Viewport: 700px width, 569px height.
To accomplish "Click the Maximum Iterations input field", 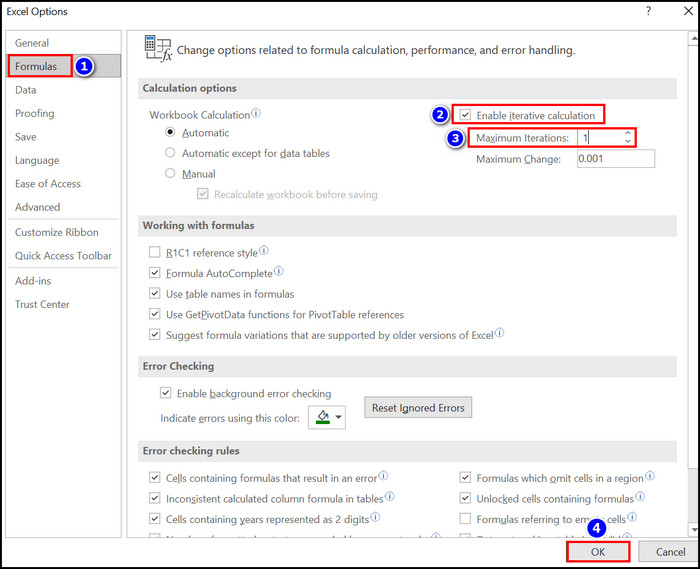I will coord(600,137).
